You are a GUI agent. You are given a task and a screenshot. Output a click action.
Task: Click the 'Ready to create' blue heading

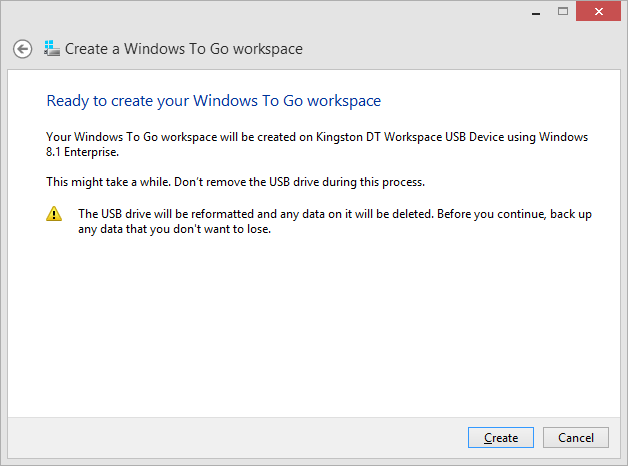[x=213, y=101]
